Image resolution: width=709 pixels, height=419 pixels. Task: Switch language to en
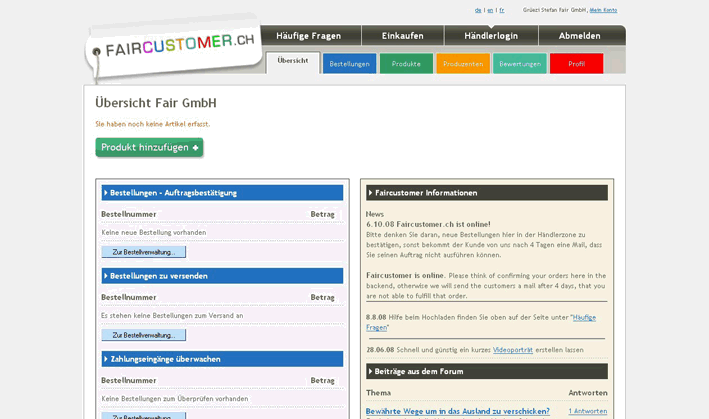[x=490, y=10]
